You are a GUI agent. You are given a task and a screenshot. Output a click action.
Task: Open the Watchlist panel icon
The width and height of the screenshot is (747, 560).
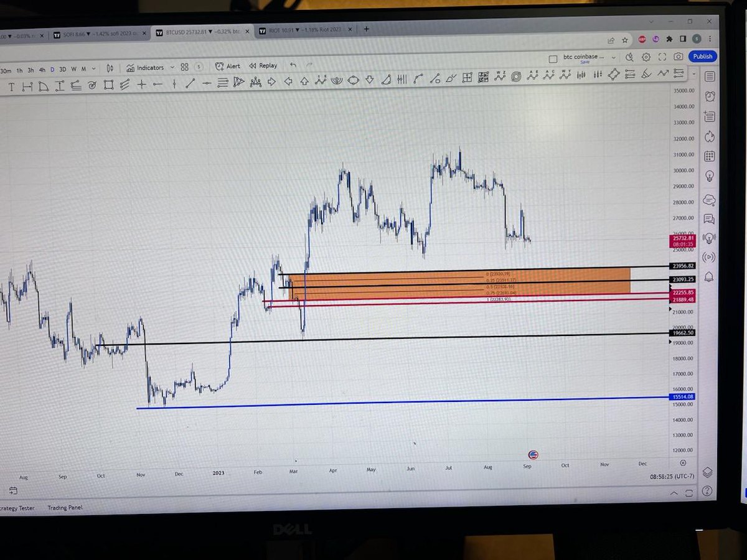point(710,77)
